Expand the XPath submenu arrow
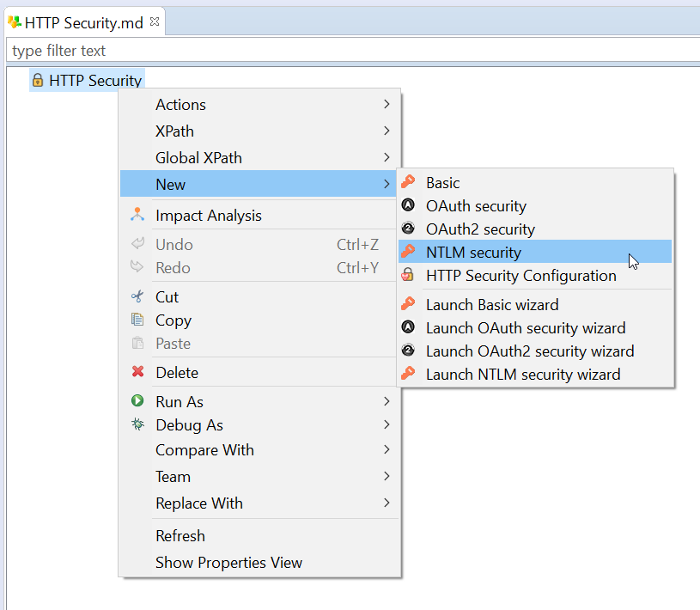This screenshot has height=610, width=700. 387,131
